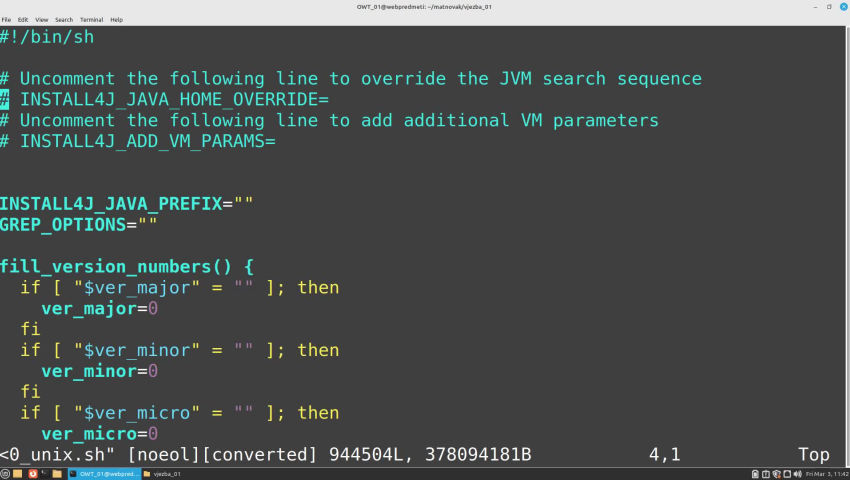Click the date and time clock
Image resolution: width=850 pixels, height=480 pixels.
(826, 473)
